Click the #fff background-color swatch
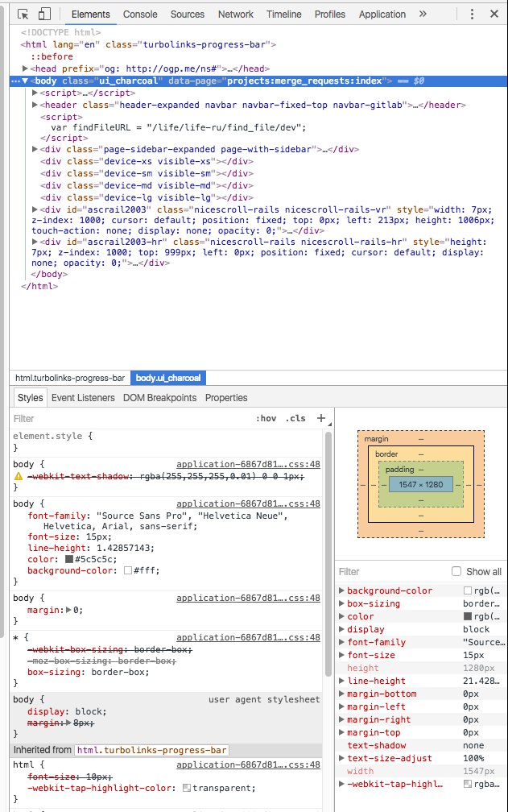The height and width of the screenshot is (812, 508). (x=128, y=570)
